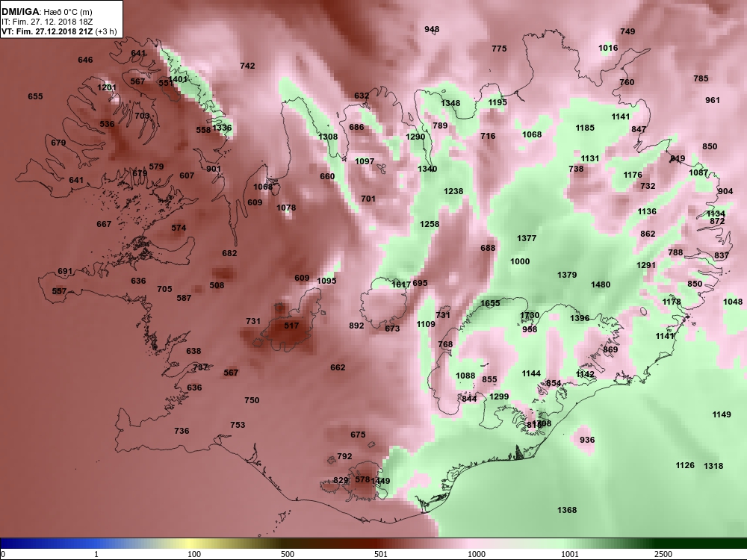Click the map value '892'
Screen dimensions: 747x560
356,326
